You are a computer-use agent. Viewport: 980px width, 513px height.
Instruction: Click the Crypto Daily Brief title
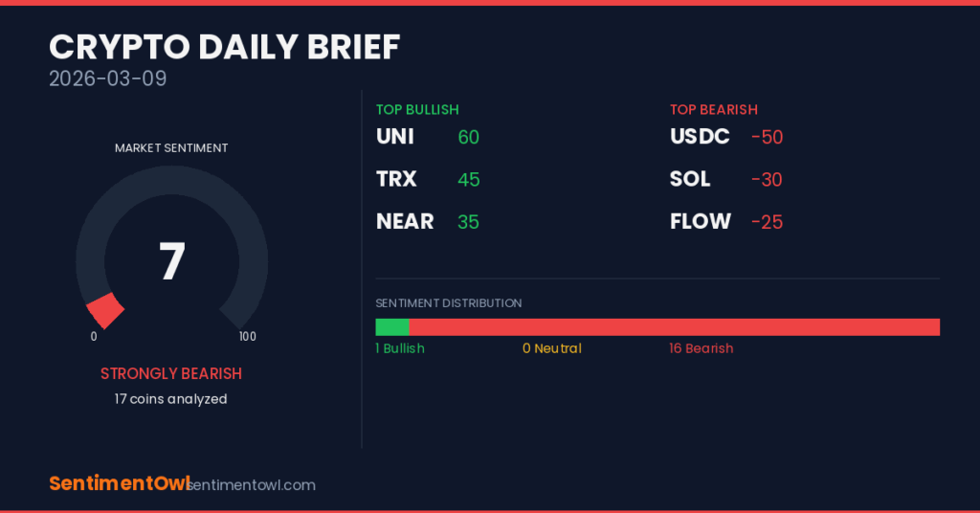225,47
